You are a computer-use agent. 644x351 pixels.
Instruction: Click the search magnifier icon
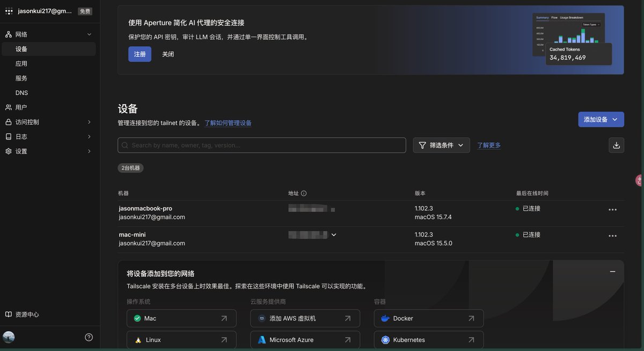pos(125,145)
